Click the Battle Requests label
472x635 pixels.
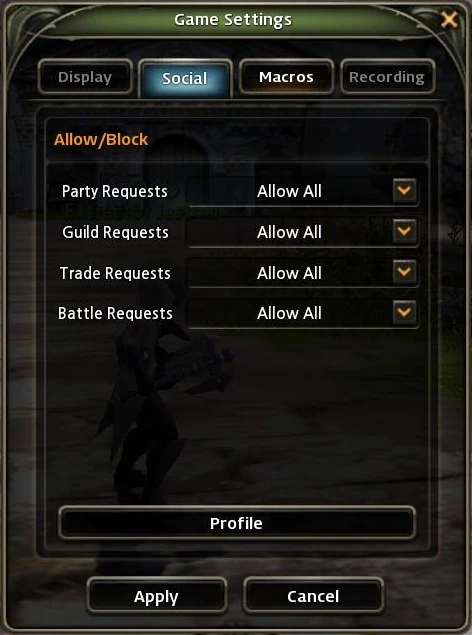(115, 313)
